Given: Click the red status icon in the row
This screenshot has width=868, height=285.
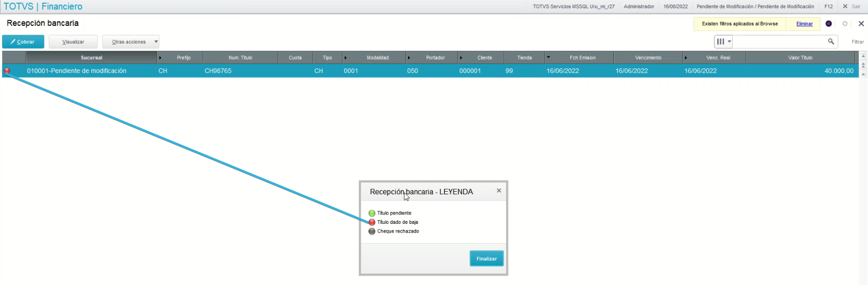Looking at the screenshot, I should (7, 71).
